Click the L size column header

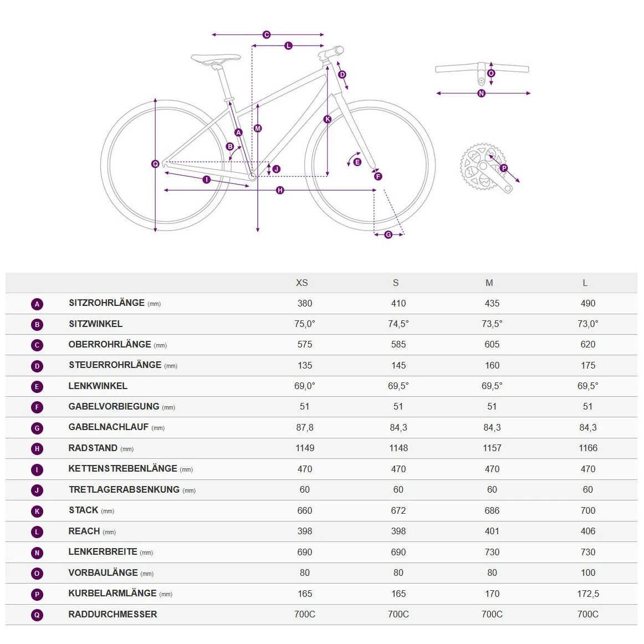585,283
